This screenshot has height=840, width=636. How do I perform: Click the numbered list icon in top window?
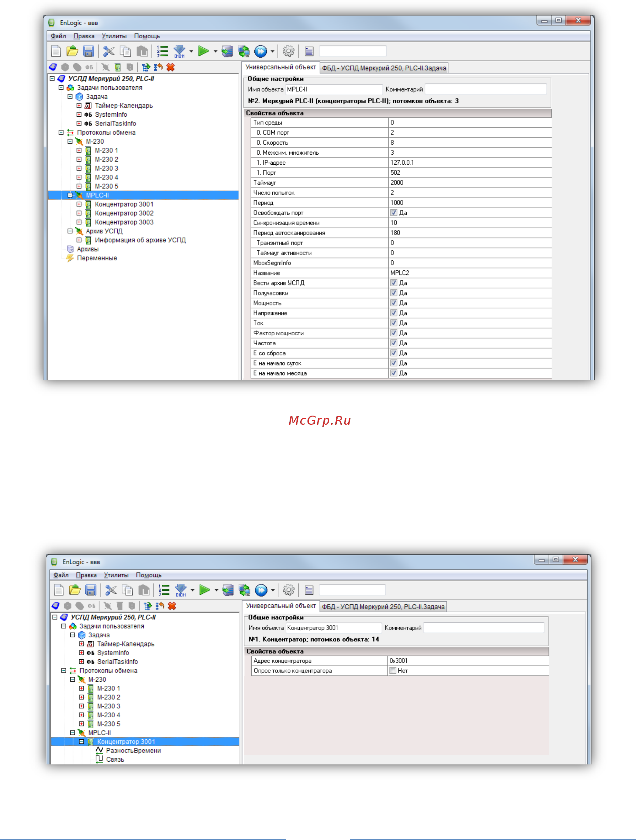pyautogui.click(x=163, y=51)
